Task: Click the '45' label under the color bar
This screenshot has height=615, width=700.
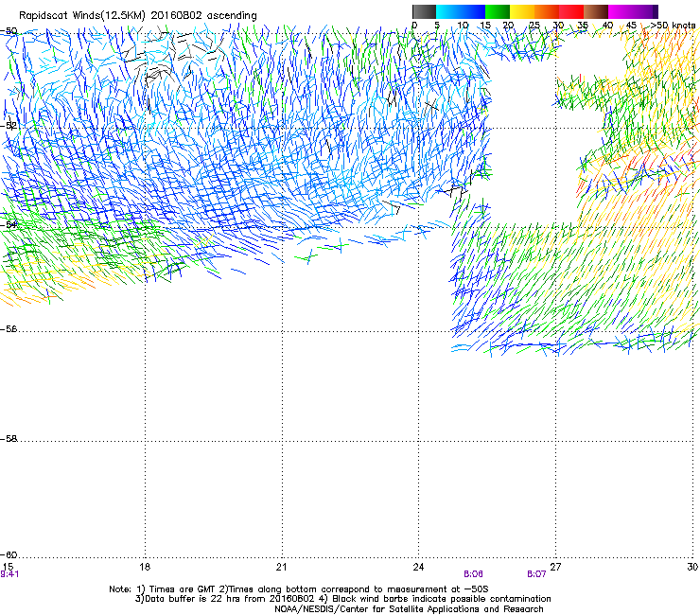Action: 631,26
